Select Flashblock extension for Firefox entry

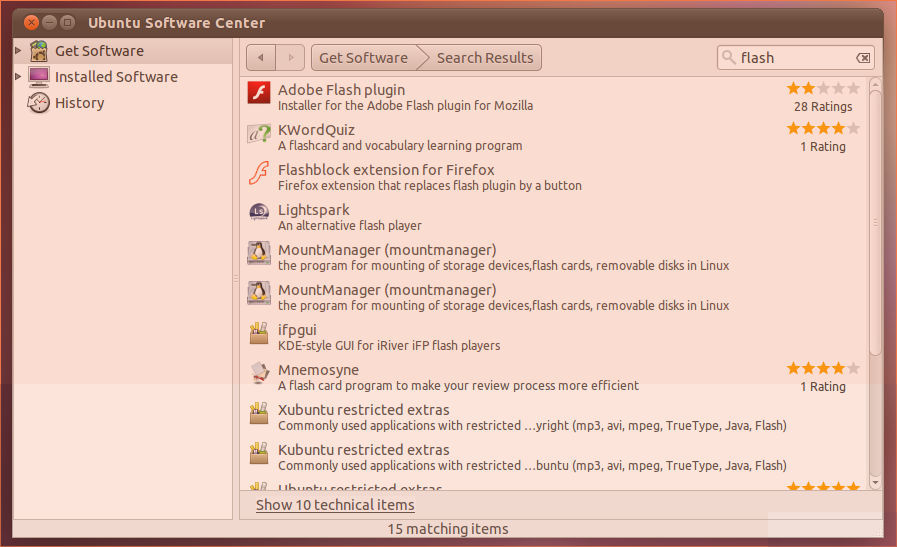pos(554,177)
